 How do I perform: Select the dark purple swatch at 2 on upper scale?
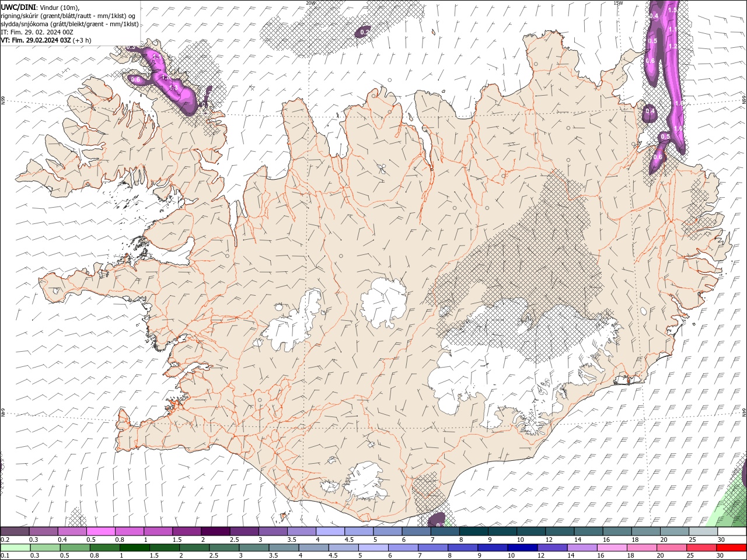pos(215,531)
